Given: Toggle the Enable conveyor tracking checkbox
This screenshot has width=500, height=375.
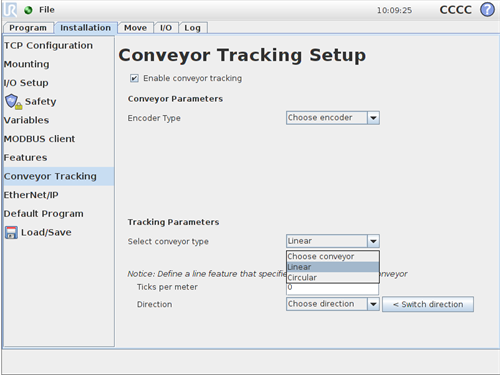Looking at the screenshot, I should (134, 78).
